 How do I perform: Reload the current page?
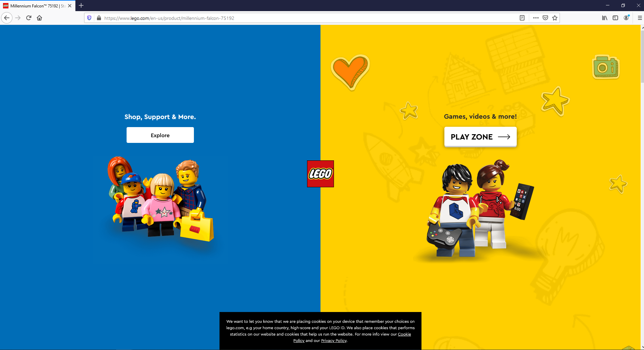tap(28, 18)
